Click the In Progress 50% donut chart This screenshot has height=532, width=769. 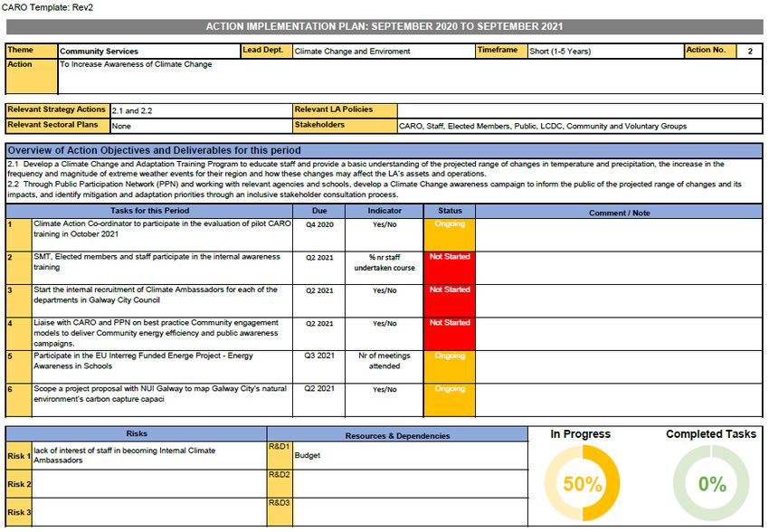click(x=582, y=483)
